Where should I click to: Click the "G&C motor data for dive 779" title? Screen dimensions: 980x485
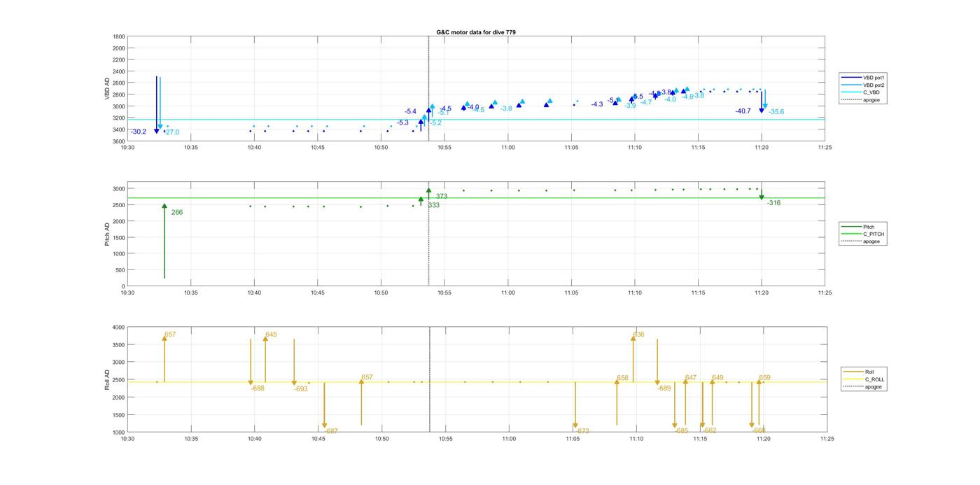tap(476, 32)
